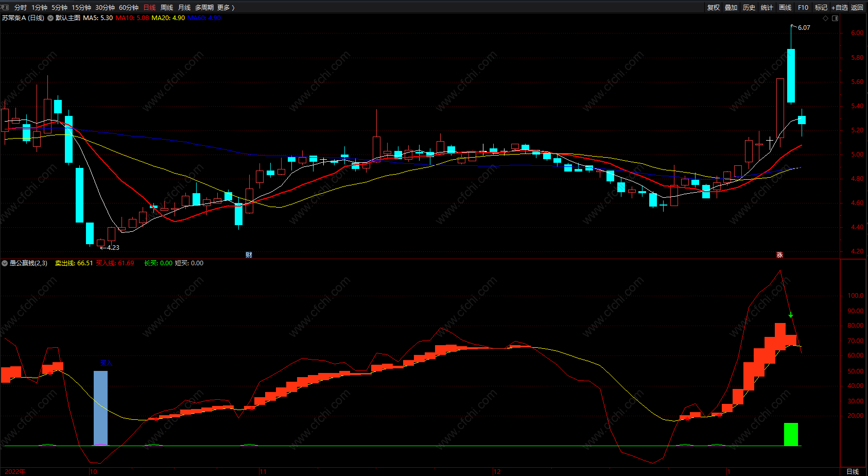Click the 标记 mark button
This screenshot has width=868, height=476.
point(821,7)
